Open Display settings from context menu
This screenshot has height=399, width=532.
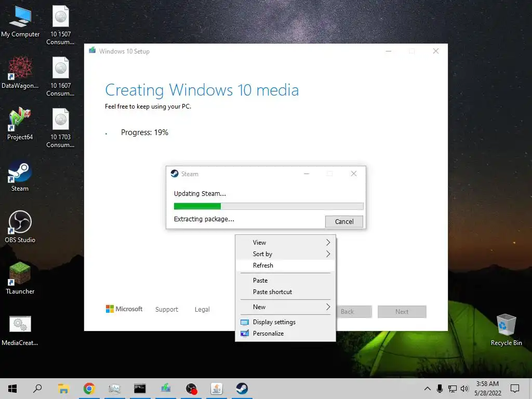pyautogui.click(x=285, y=322)
